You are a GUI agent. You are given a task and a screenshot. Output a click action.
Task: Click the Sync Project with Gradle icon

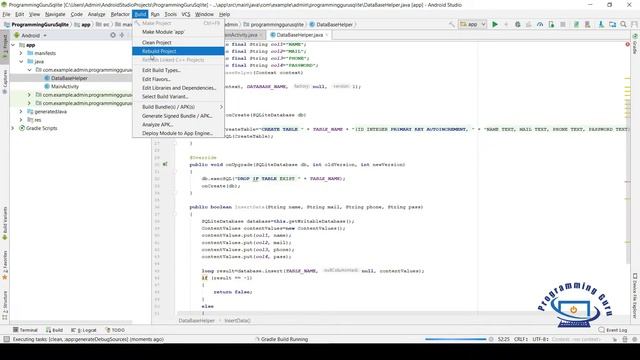[x=576, y=24]
